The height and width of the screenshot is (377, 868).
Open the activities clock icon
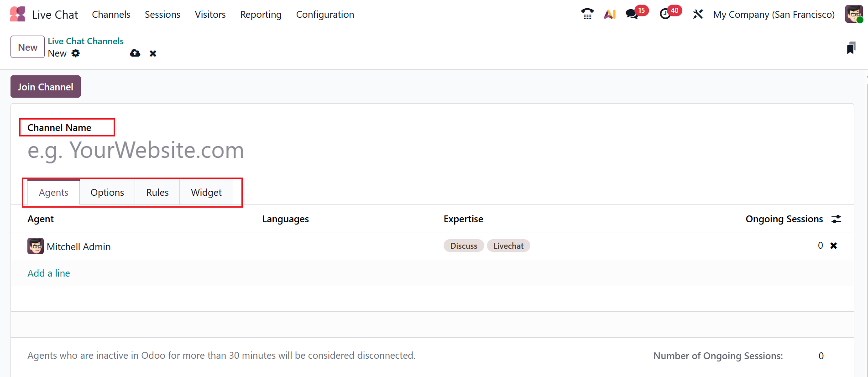665,14
